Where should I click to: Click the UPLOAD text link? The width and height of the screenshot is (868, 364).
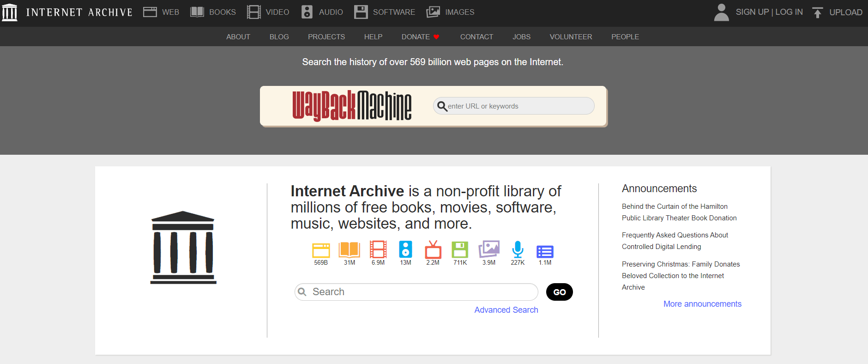click(x=846, y=12)
